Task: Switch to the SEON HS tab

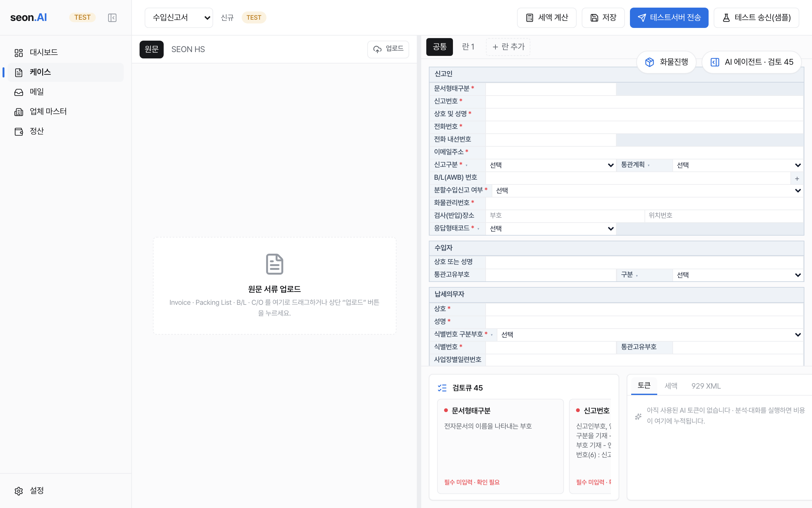Action: pos(188,50)
